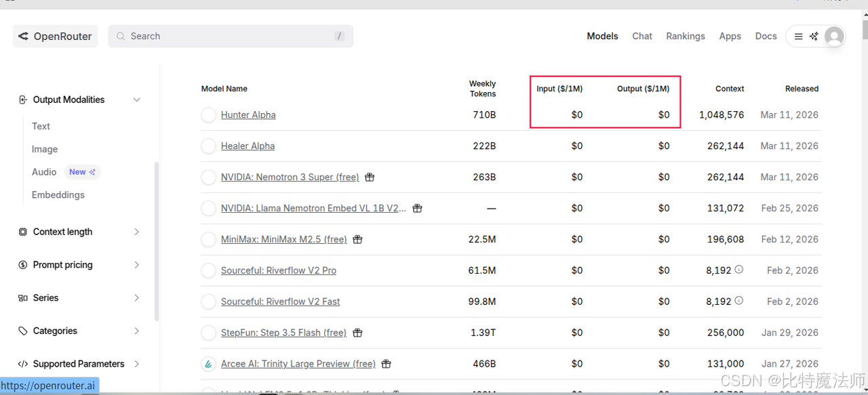Click gift icon beside MiniMax M2.5

point(357,240)
